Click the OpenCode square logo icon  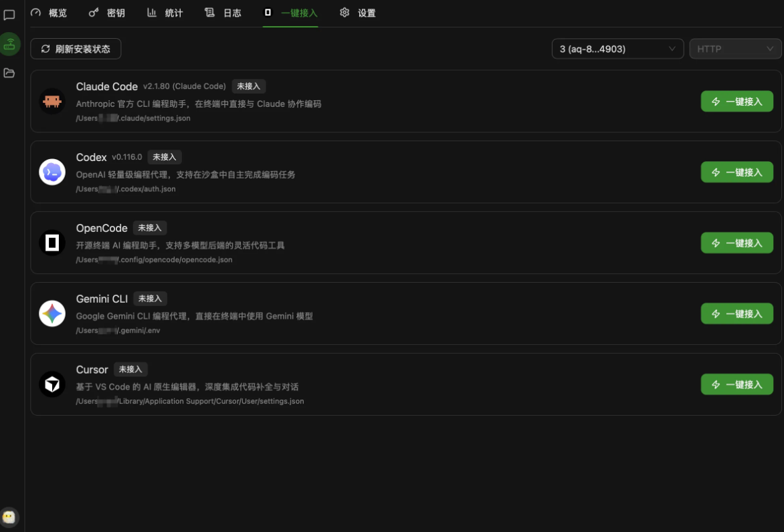[x=52, y=243]
